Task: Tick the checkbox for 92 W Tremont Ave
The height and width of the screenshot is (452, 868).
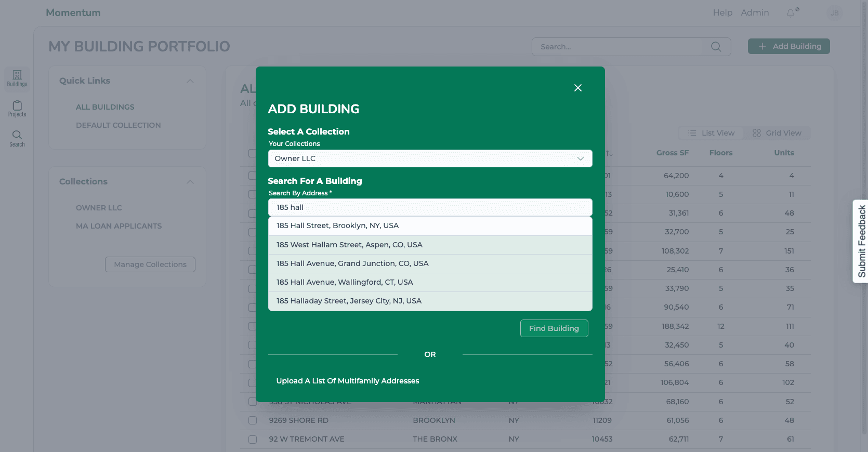Action: click(x=253, y=440)
